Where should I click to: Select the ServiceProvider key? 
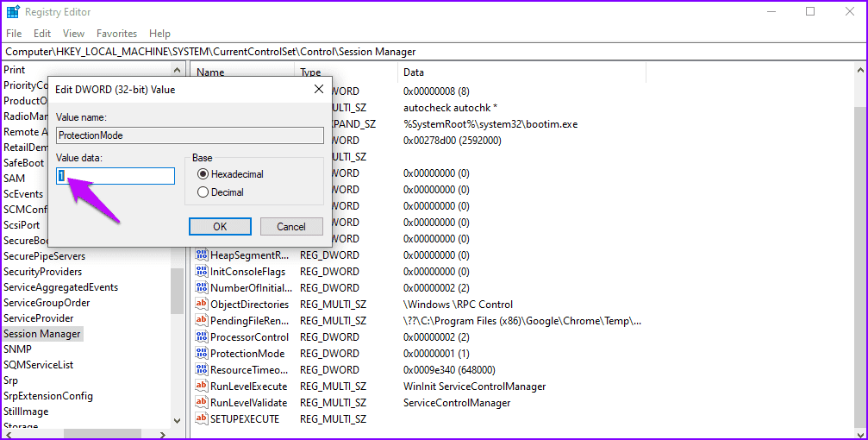click(39, 318)
